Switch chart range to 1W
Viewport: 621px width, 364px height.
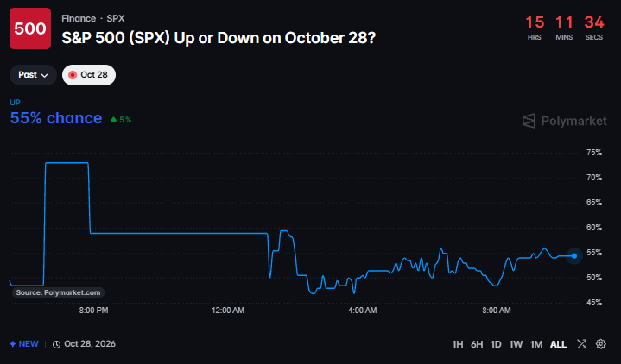[516, 344]
